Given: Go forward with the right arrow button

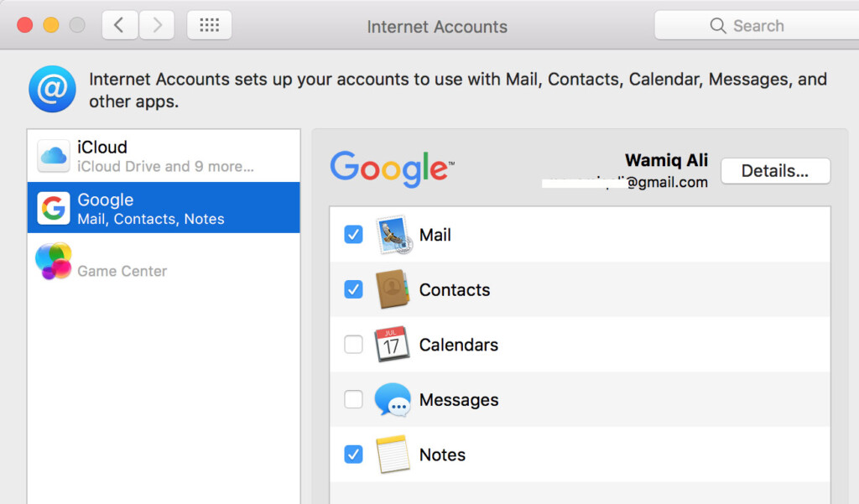Looking at the screenshot, I should click(x=157, y=25).
